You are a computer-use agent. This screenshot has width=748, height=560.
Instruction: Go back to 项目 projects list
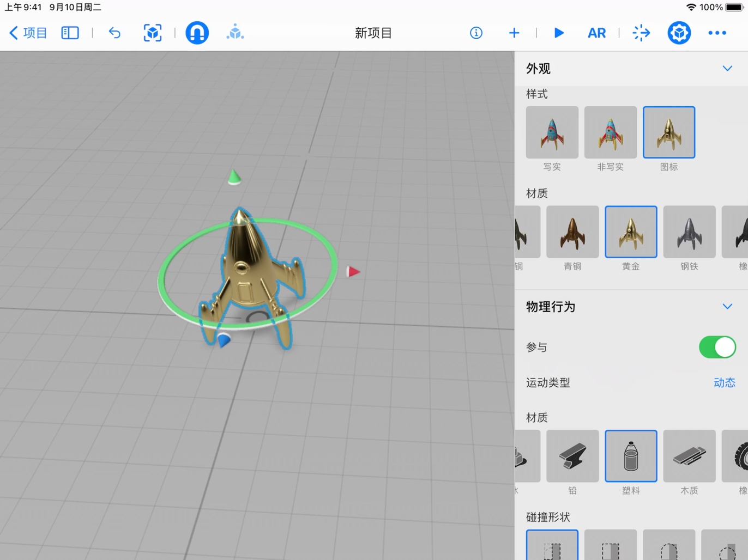pyautogui.click(x=28, y=33)
